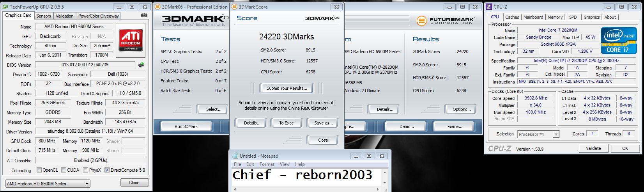The width and height of the screenshot is (644, 192).
Task: Switch to the Memory tab in CPU-Z
Action: (555, 17)
